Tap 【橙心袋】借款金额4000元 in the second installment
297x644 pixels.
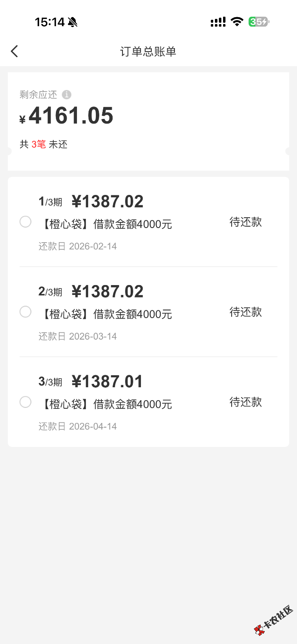(x=107, y=314)
